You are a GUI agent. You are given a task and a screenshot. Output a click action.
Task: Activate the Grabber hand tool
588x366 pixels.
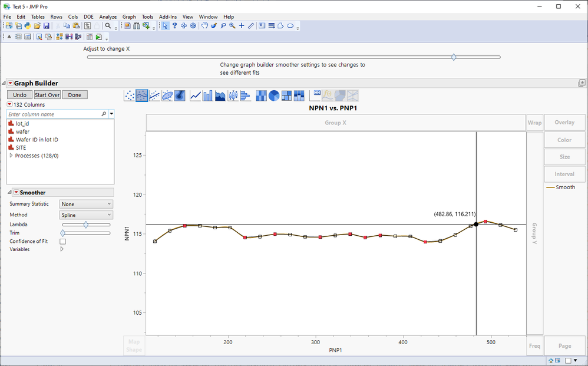pos(204,26)
